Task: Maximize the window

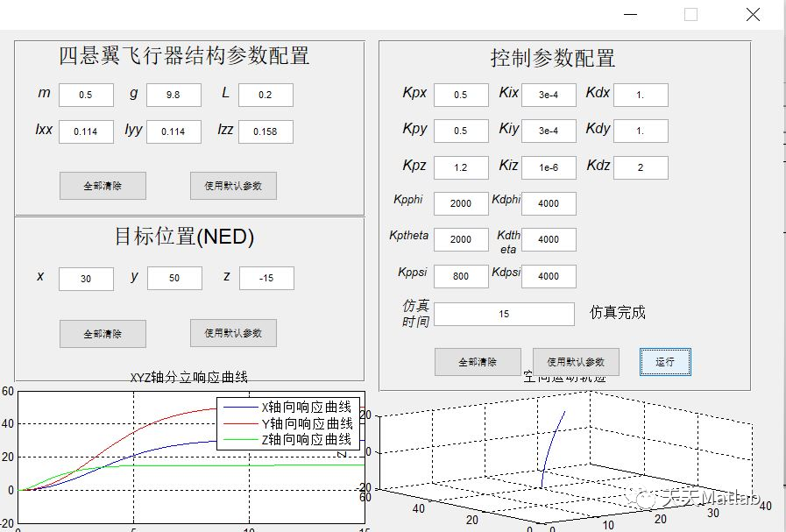Action: [x=690, y=15]
